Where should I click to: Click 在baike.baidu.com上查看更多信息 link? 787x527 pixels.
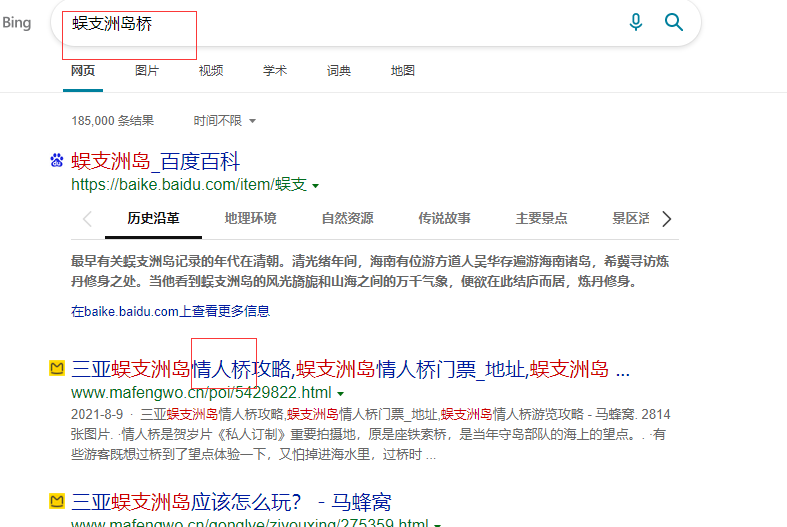coord(171,312)
